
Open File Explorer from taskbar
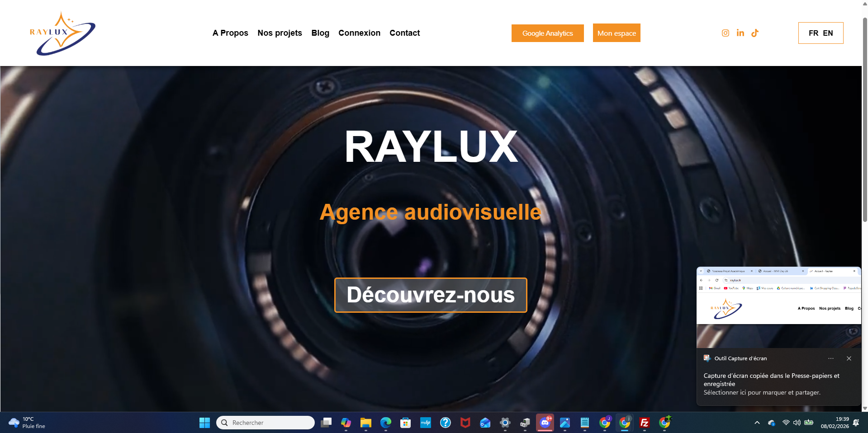(x=366, y=423)
